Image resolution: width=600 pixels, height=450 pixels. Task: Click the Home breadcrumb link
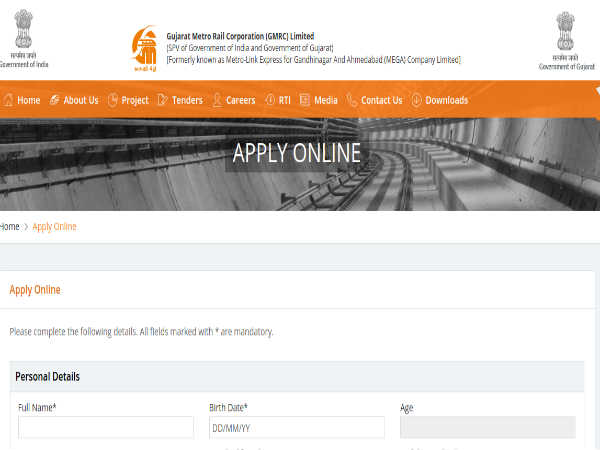click(10, 227)
